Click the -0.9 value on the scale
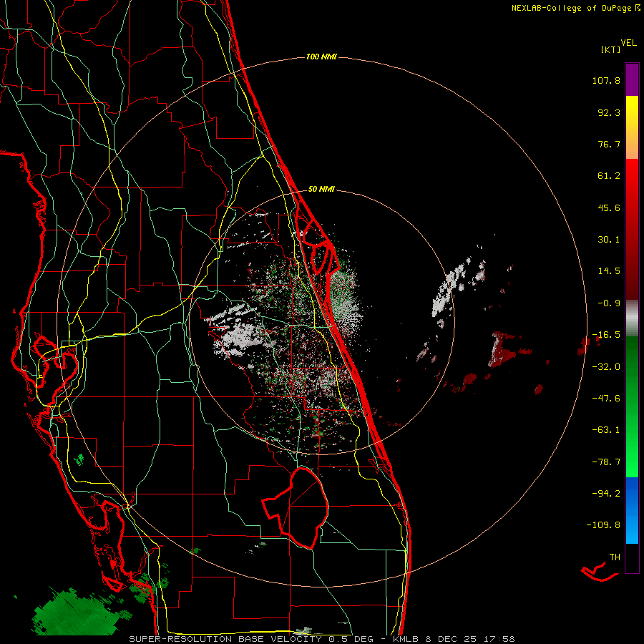Viewport: 644px width, 644px height. coord(609,303)
